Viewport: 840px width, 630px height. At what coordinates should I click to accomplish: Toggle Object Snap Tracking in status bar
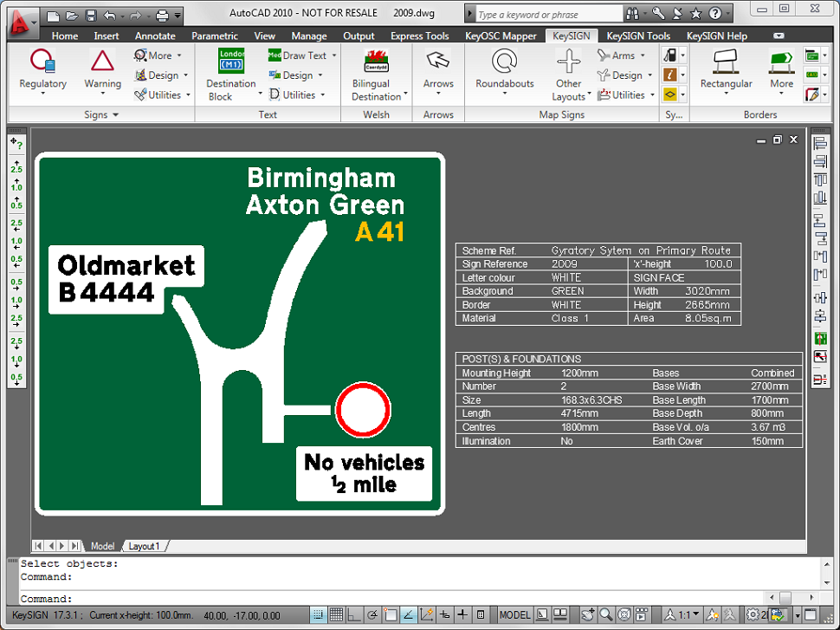coord(408,615)
